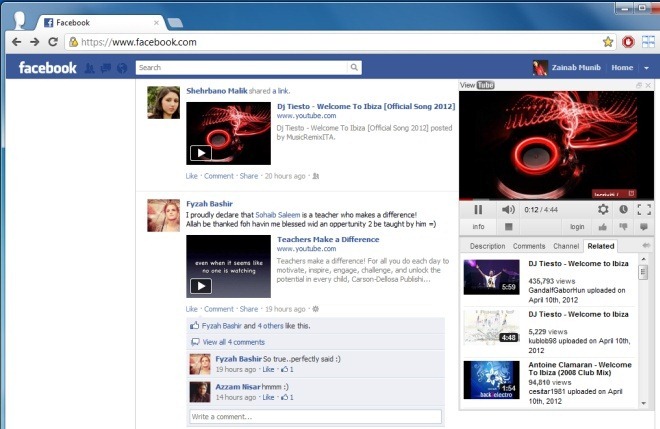Open ViewTube player settings gear
The image size is (660, 429).
603,210
